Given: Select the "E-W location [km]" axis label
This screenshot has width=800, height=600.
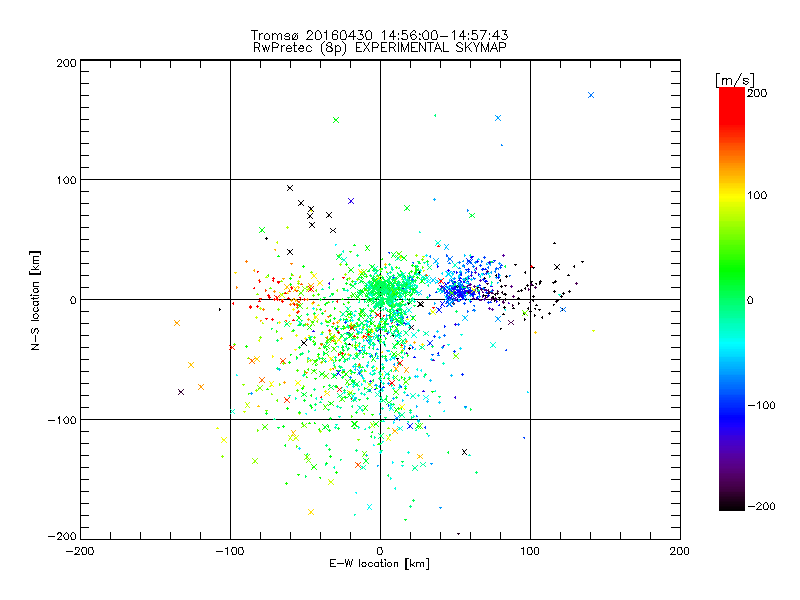Looking at the screenshot, I should pos(379,563).
